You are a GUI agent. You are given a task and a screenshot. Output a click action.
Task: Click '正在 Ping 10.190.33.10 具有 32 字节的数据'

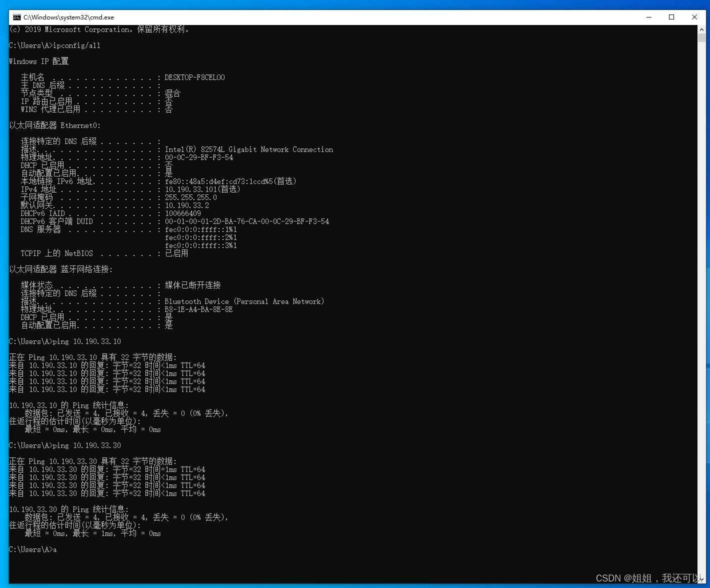tap(92, 357)
